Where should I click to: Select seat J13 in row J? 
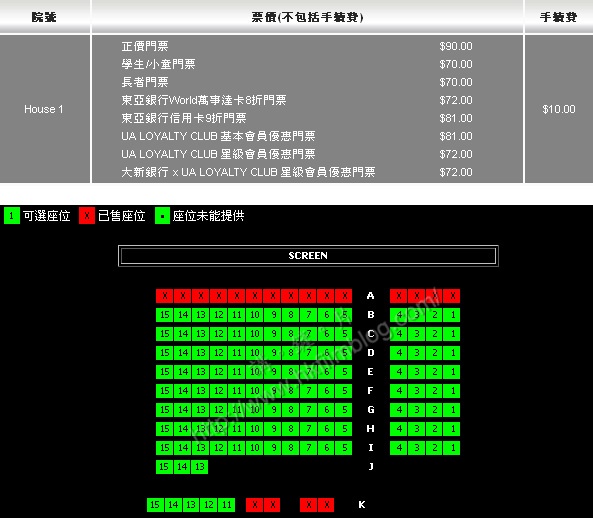coord(200,467)
